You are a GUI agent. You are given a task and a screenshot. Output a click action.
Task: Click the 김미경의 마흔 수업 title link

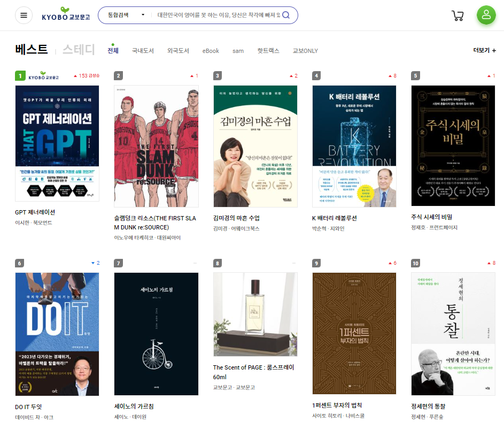click(x=236, y=218)
